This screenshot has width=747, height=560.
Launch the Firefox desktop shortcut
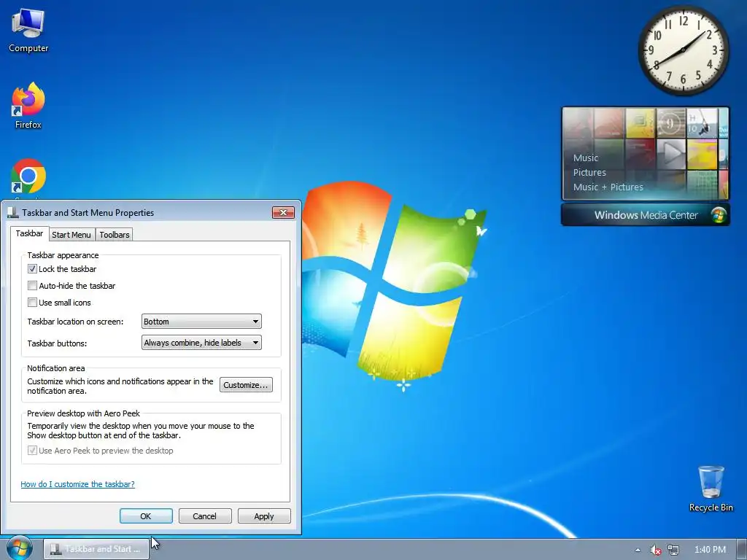[x=28, y=105]
